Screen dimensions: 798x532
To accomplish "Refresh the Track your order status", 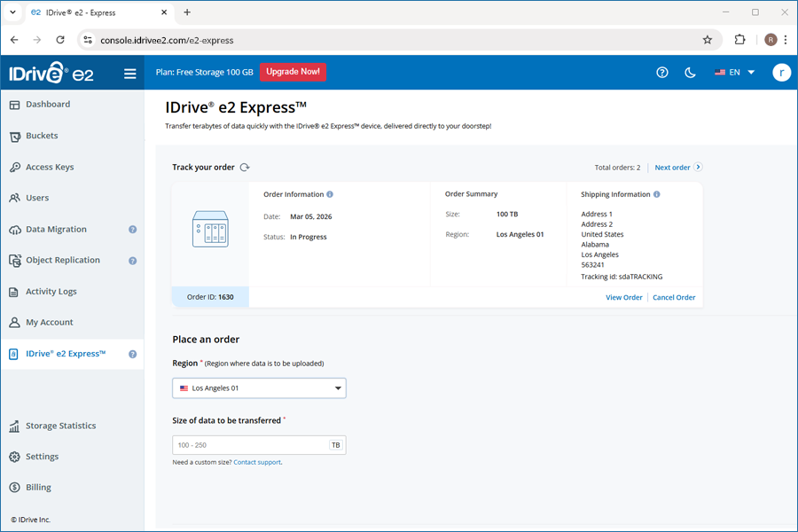I will (245, 167).
